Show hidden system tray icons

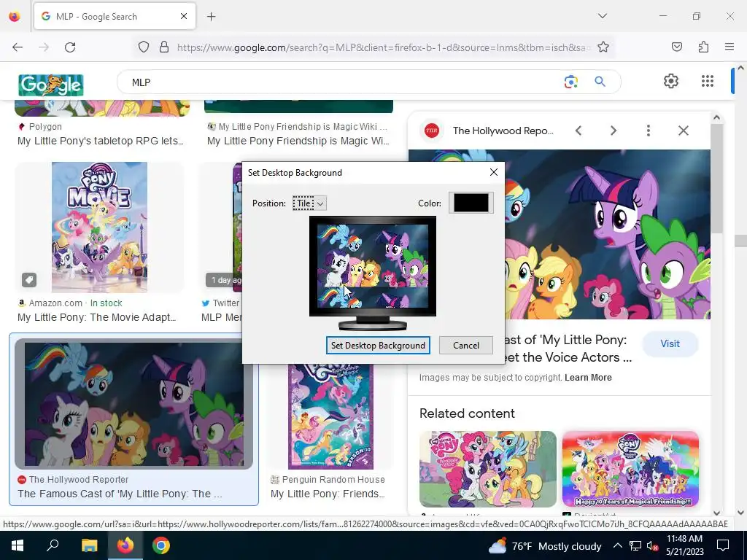coord(617,545)
